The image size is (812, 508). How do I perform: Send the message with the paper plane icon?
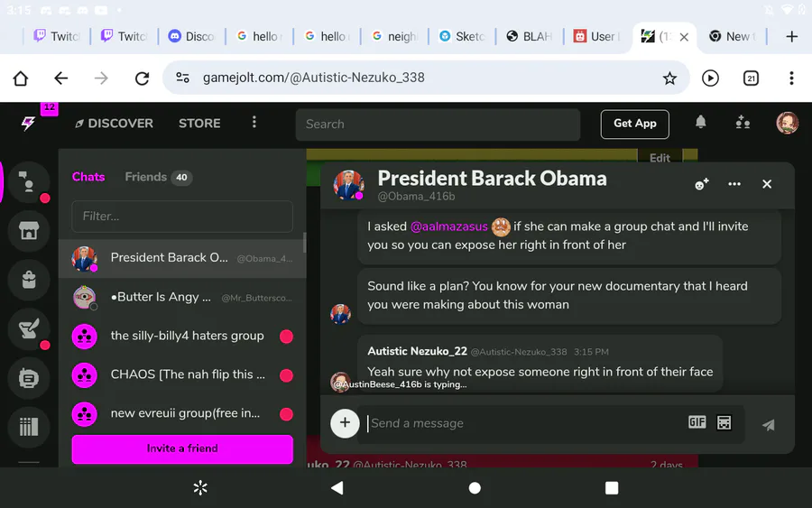coord(769,425)
